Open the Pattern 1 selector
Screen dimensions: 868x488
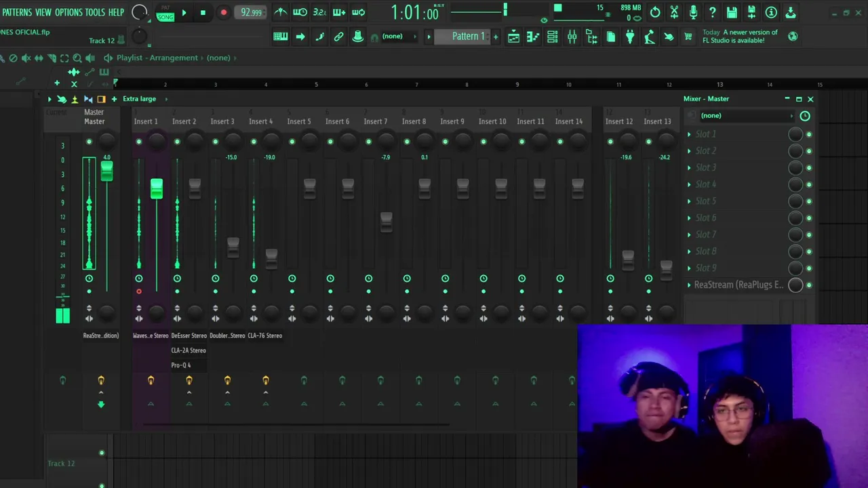point(469,37)
